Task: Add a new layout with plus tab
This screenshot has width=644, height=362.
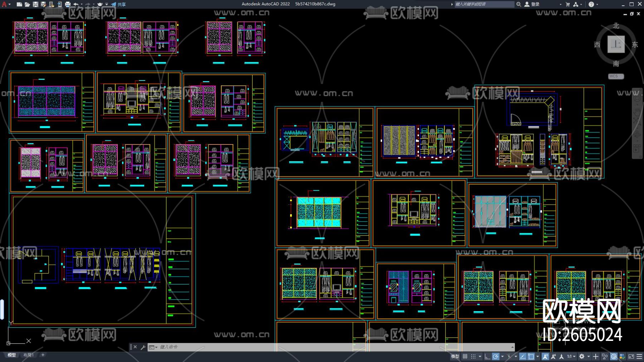Action: point(43,355)
